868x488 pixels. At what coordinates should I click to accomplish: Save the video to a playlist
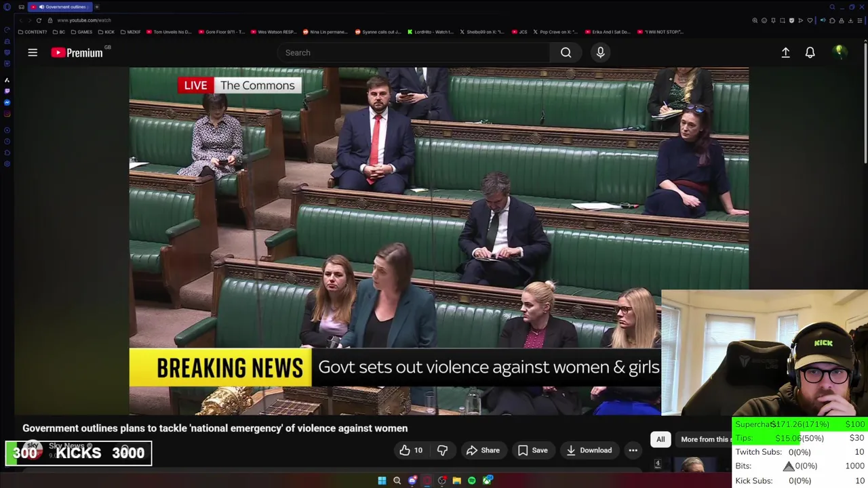pos(533,450)
